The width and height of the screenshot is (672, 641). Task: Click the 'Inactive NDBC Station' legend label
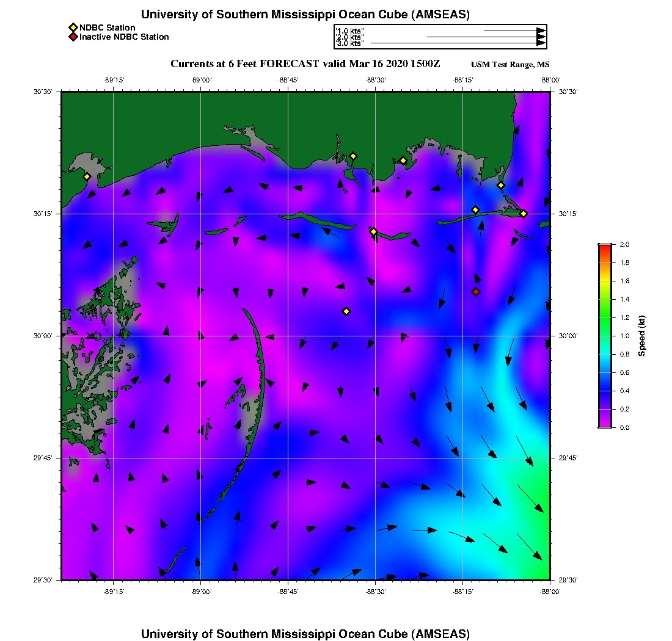124,37
